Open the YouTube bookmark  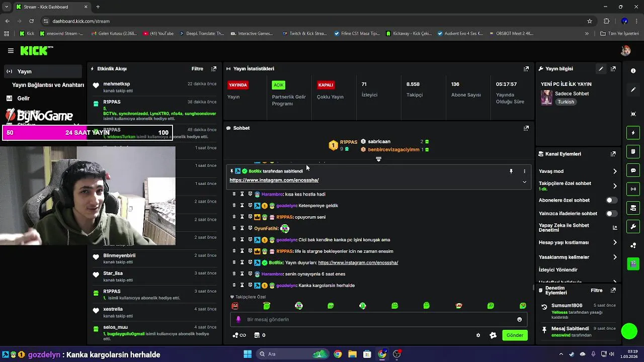point(158,34)
